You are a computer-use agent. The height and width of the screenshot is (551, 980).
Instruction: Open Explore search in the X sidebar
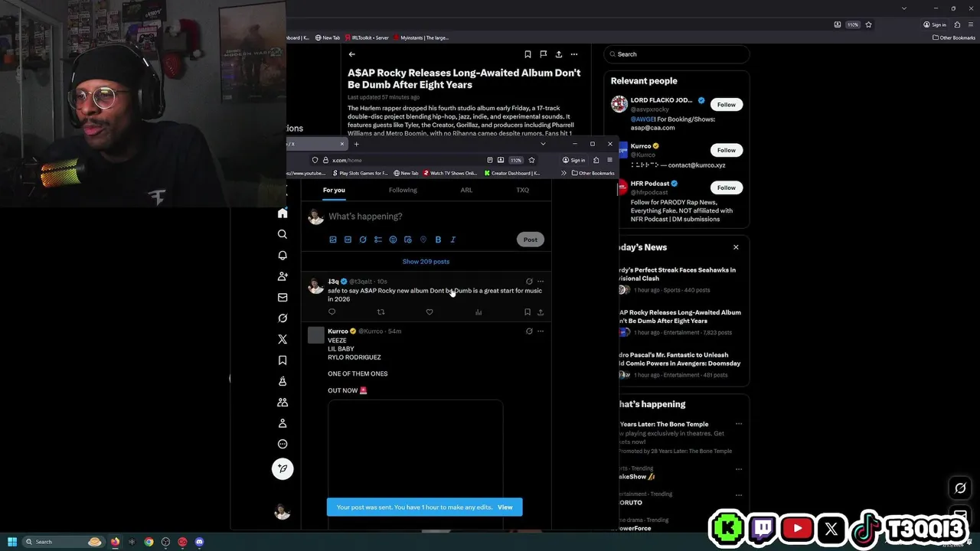pos(283,234)
